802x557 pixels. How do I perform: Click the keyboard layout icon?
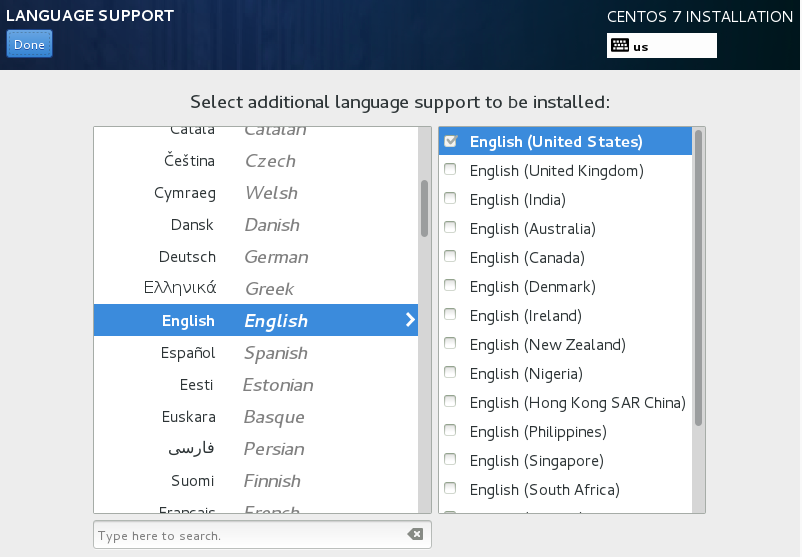(x=619, y=46)
